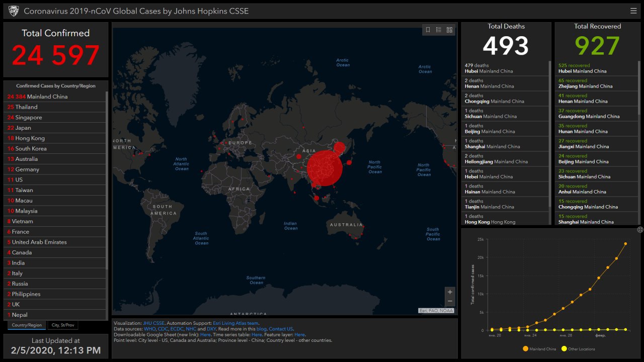
Task: Select Japan in the country list
Action: coord(55,128)
